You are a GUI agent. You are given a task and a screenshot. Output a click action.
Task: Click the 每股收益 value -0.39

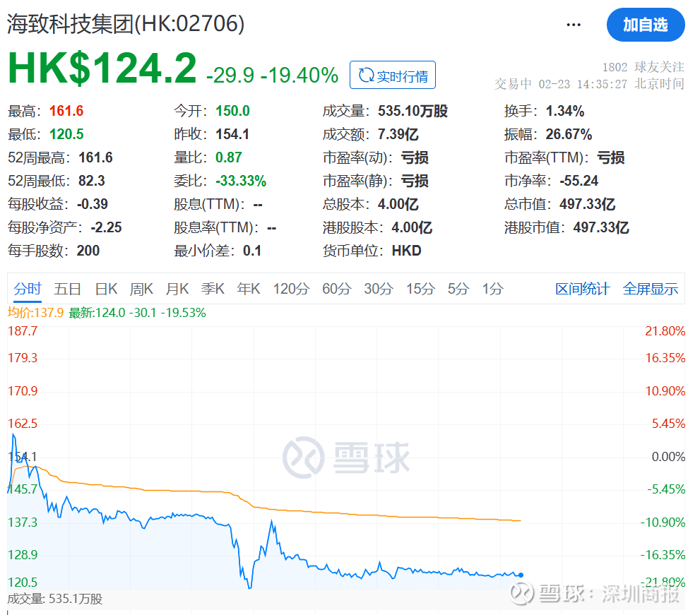click(93, 204)
